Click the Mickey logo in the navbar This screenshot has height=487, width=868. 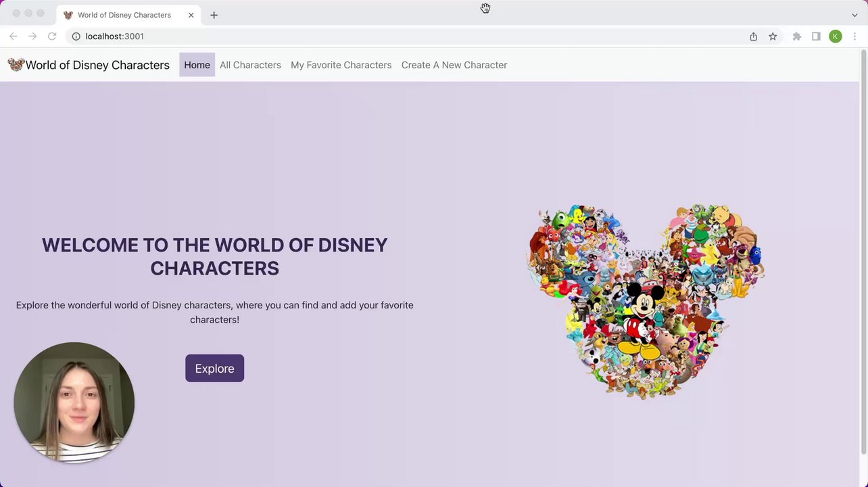[x=16, y=65]
